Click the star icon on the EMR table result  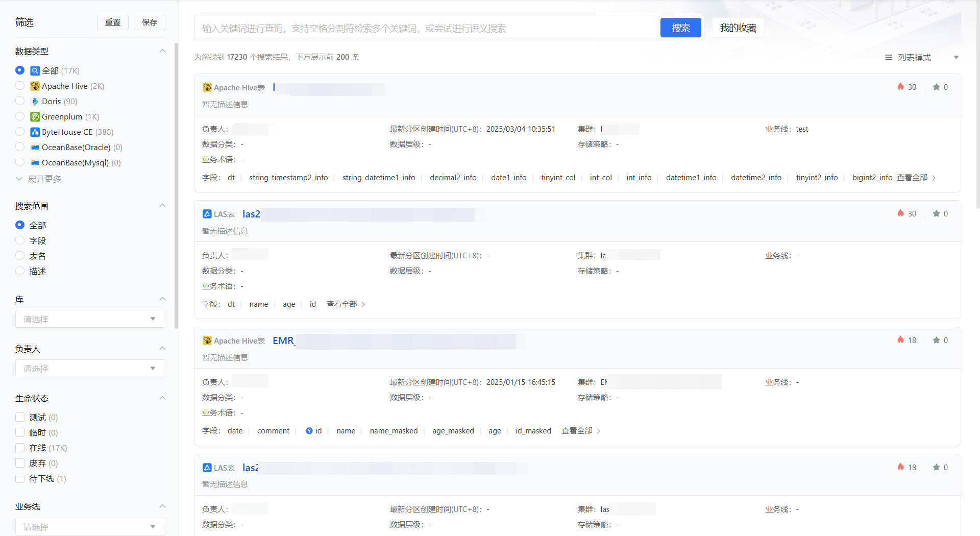pos(936,340)
